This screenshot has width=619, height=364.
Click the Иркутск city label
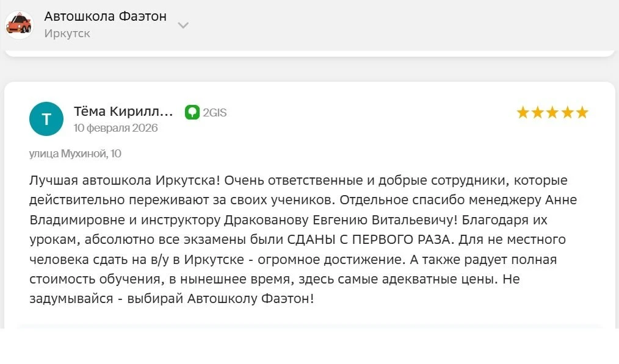point(67,34)
